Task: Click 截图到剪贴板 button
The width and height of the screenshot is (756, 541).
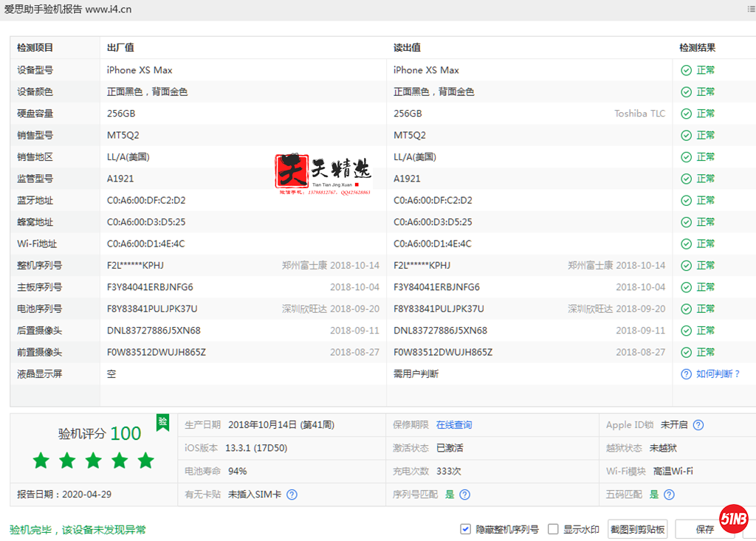Action: coord(637,529)
